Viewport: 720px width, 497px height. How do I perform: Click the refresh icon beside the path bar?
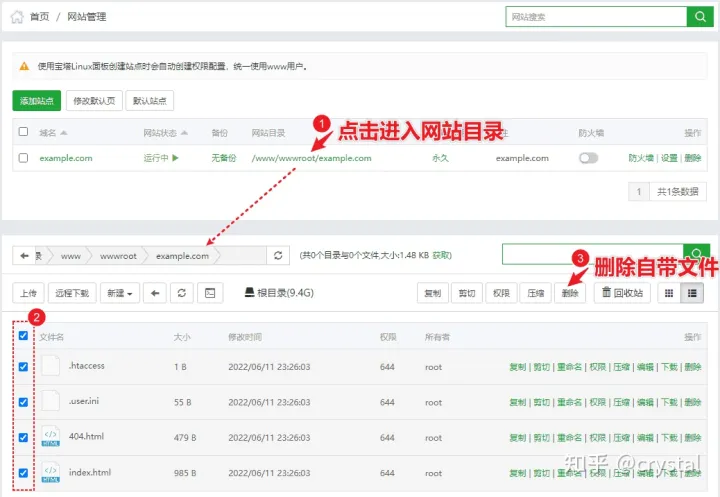pyautogui.click(x=278, y=255)
